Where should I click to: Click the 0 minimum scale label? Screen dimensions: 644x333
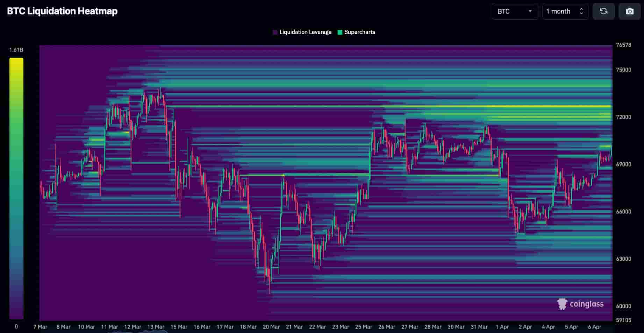(16, 326)
